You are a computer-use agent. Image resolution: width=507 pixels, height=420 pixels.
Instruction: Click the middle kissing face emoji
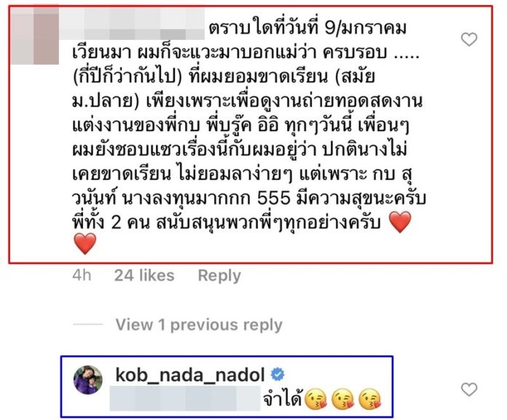343,400
